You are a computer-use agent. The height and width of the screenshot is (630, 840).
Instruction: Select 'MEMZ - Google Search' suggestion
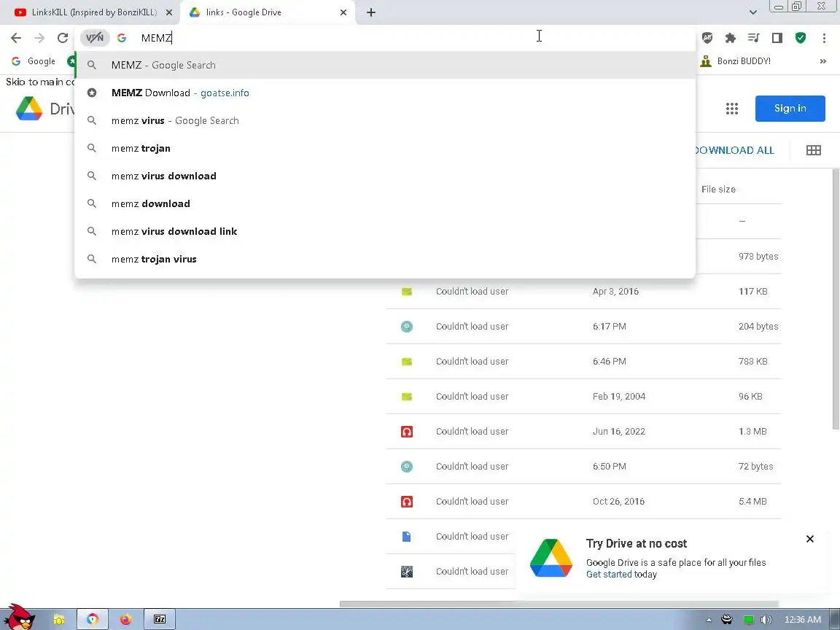pos(385,65)
